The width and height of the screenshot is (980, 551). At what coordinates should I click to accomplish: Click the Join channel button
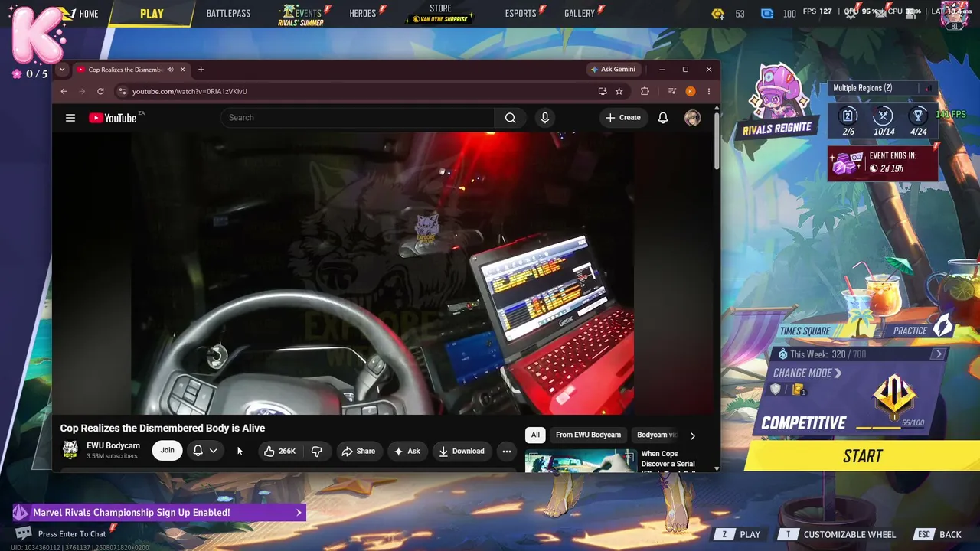pyautogui.click(x=167, y=451)
